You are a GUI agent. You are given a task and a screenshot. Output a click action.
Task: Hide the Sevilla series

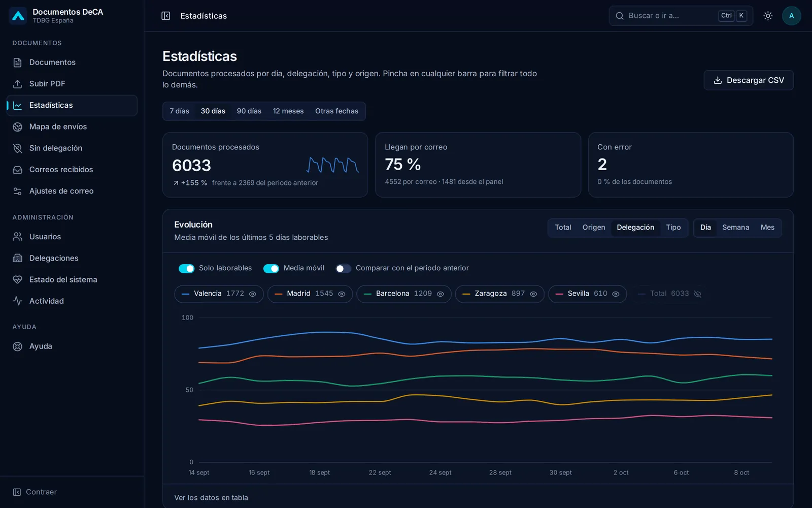click(588, 294)
